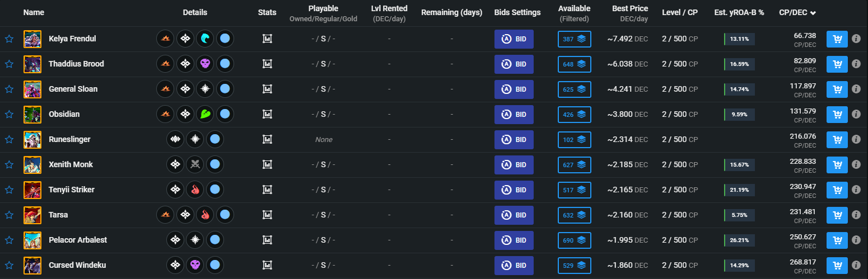Add Obsidian to cart

click(837, 115)
